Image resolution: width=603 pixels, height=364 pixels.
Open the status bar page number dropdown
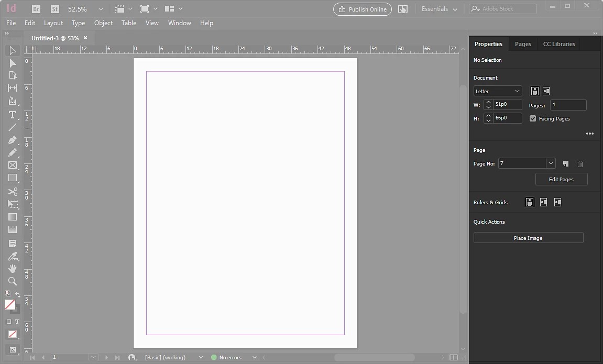(93, 357)
